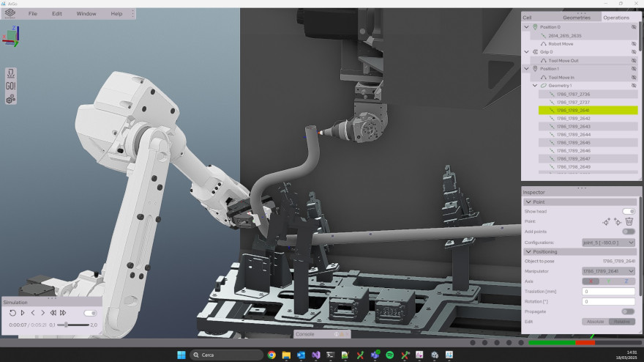Play the simulation
Image resolution: width=644 pixels, height=362 pixels.
(23, 313)
